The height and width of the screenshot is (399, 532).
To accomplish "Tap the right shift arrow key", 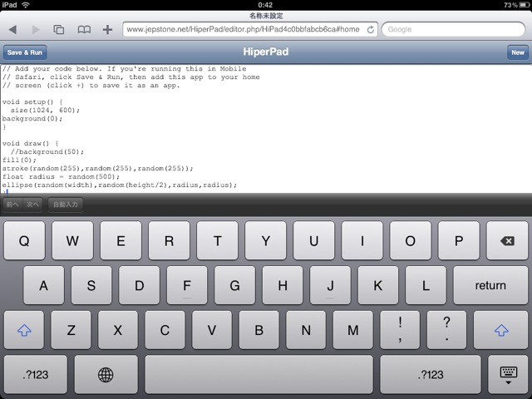I will click(x=500, y=330).
